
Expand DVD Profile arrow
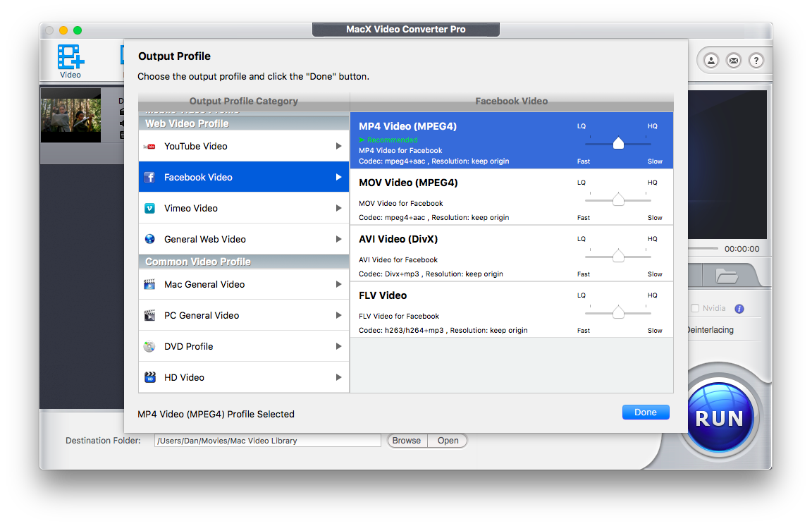[338, 346]
